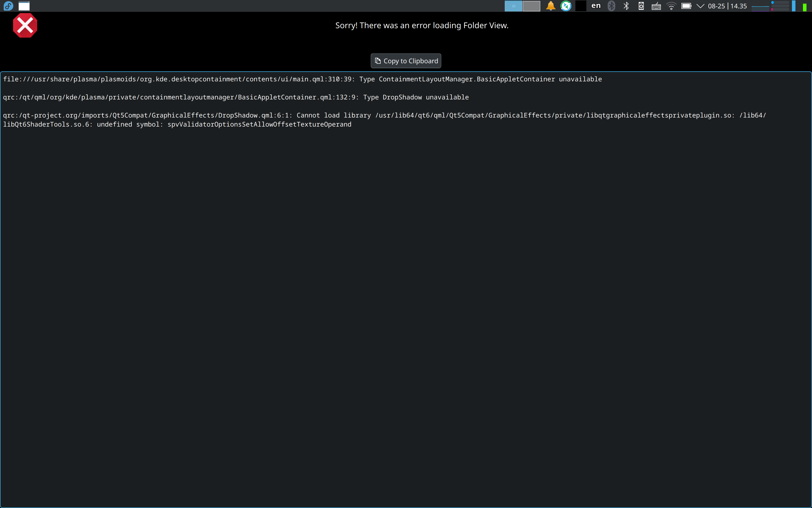Click the horizontal bars system monitor widget
The width and height of the screenshot is (812, 508).
[x=780, y=6]
